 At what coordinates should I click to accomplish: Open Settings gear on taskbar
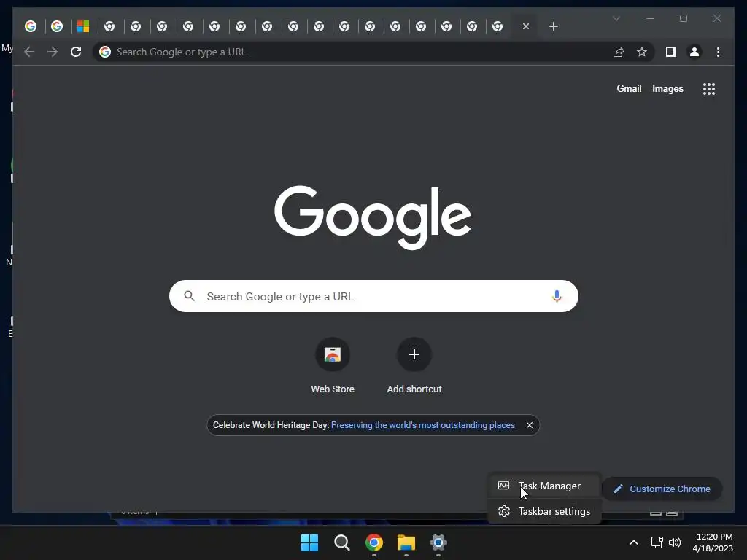[x=438, y=542]
